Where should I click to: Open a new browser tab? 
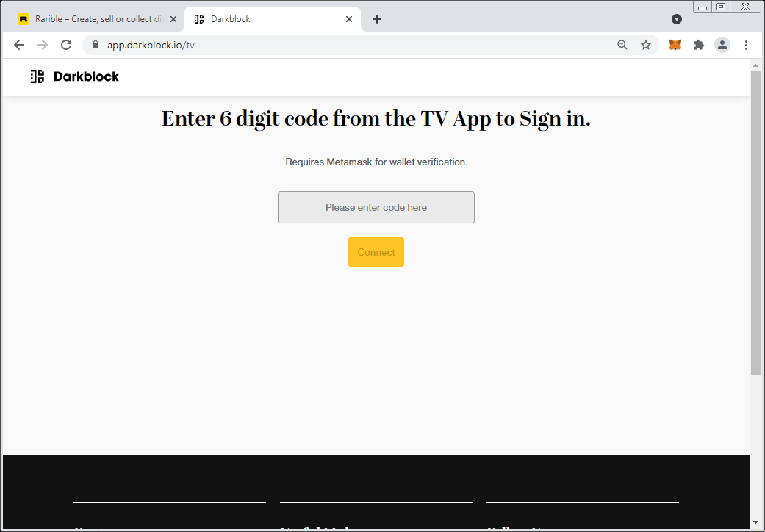(x=377, y=19)
